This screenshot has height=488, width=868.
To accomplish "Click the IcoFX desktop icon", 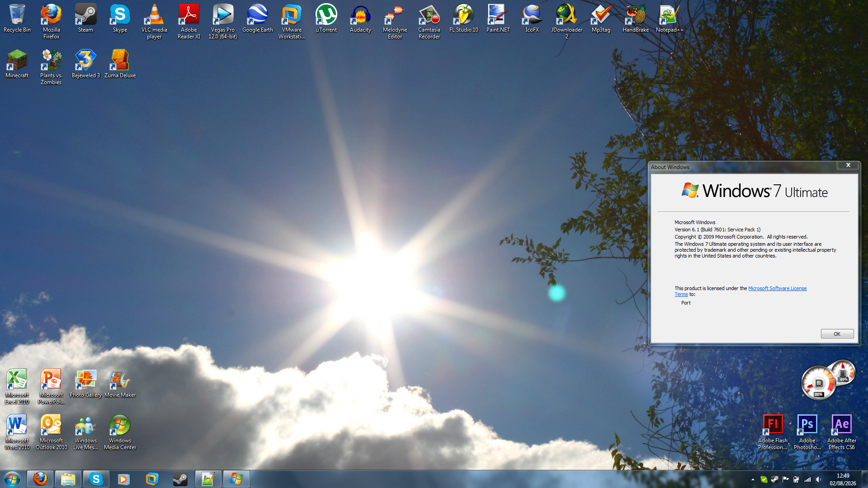I will (x=532, y=19).
